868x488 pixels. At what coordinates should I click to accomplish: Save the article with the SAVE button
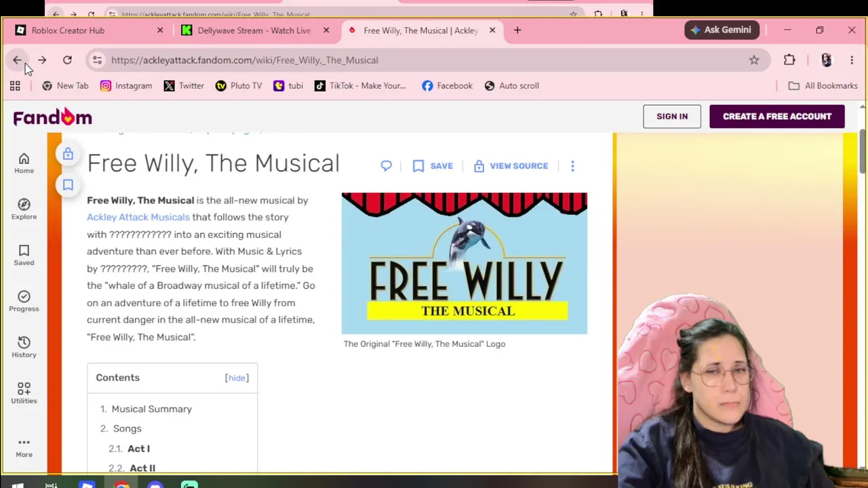point(433,165)
